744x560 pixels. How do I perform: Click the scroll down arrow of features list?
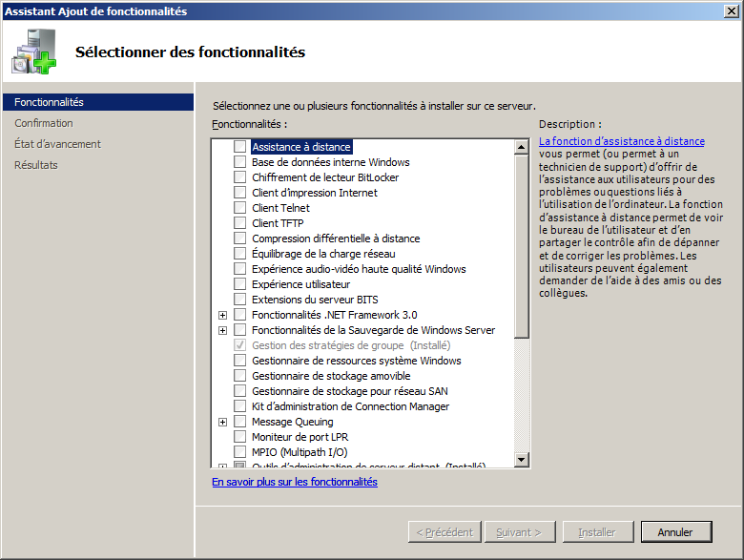521,460
